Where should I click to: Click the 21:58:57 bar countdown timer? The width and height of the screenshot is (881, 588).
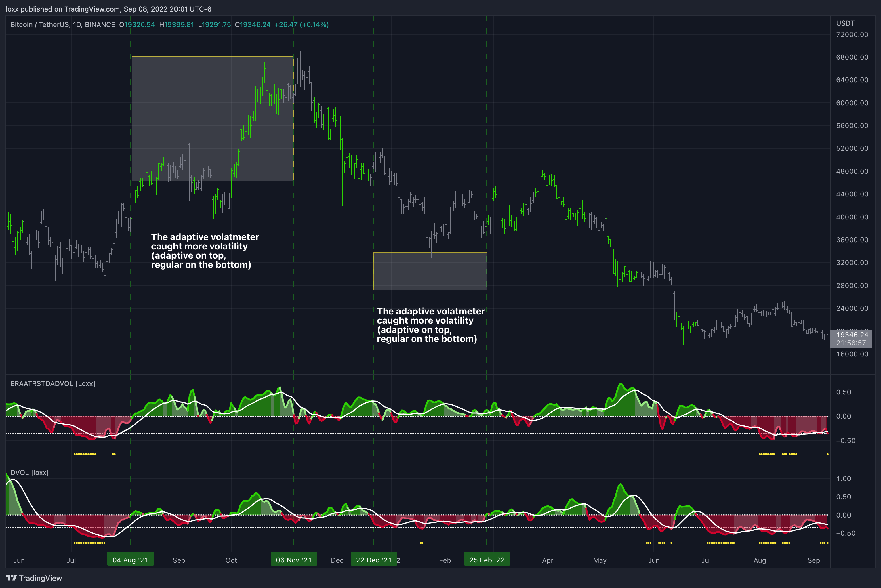(x=851, y=343)
